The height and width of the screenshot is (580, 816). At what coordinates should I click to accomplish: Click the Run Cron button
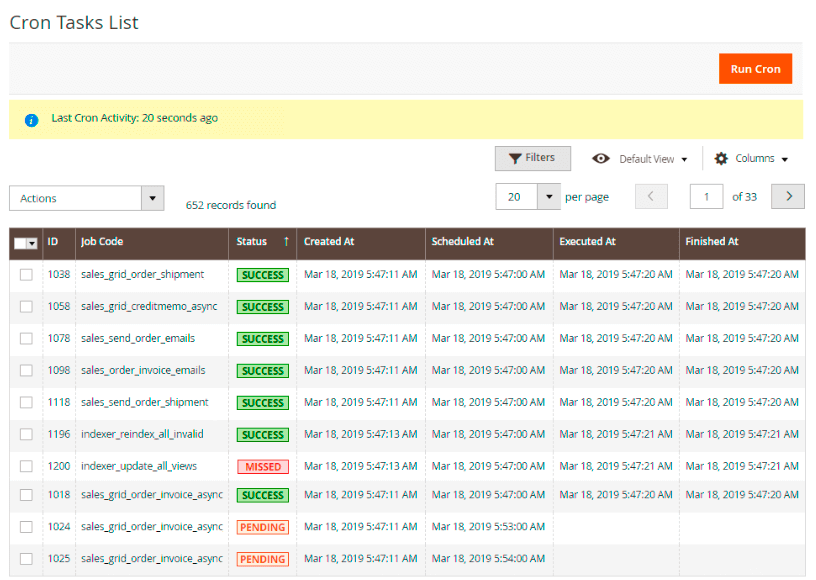(x=755, y=68)
